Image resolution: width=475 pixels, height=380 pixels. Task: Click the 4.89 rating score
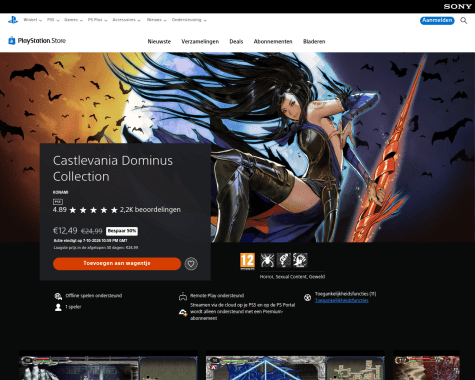(60, 210)
